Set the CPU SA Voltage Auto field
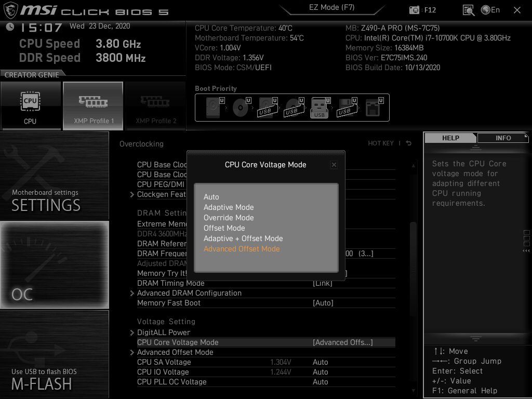 320,362
